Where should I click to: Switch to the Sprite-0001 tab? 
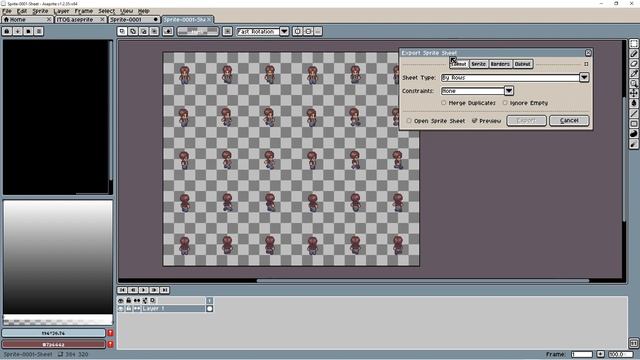click(x=133, y=20)
